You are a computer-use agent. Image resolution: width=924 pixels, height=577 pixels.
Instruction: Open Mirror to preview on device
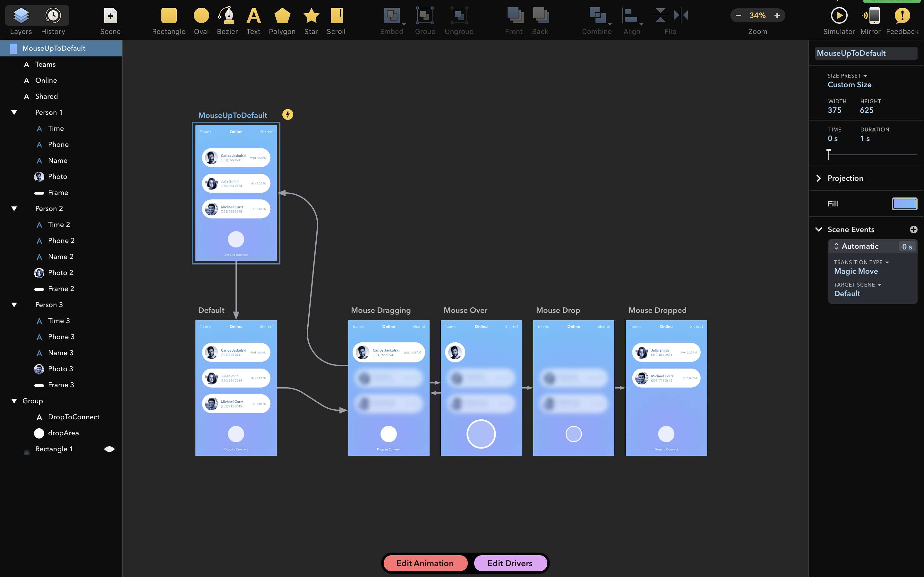[870, 16]
